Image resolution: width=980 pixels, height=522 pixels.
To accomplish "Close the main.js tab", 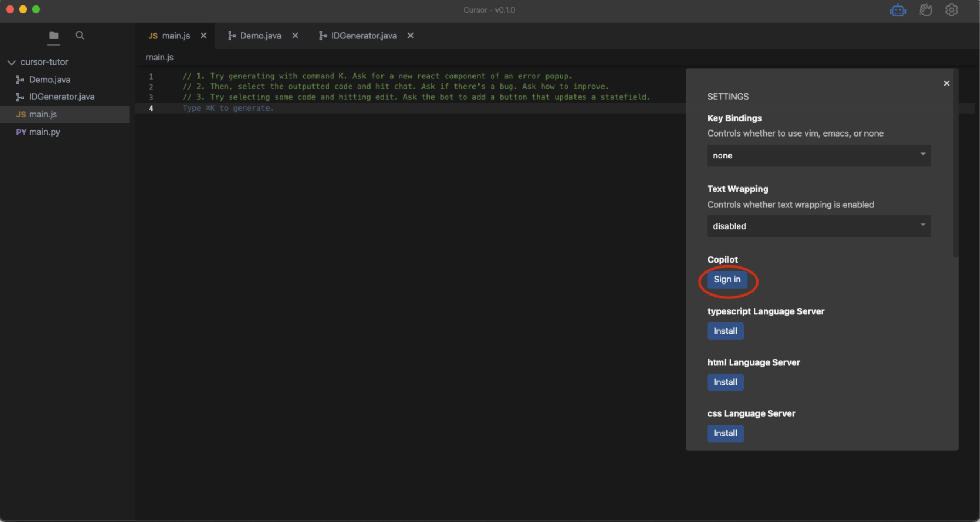I will coord(203,36).
